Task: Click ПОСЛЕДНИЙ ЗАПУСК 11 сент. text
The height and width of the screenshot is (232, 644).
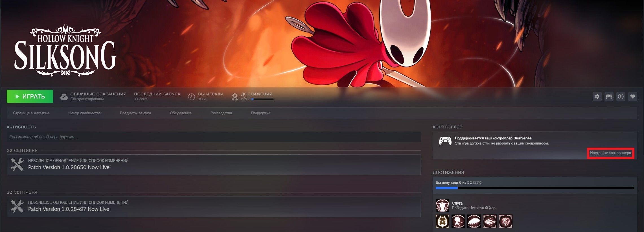Action: [x=157, y=96]
